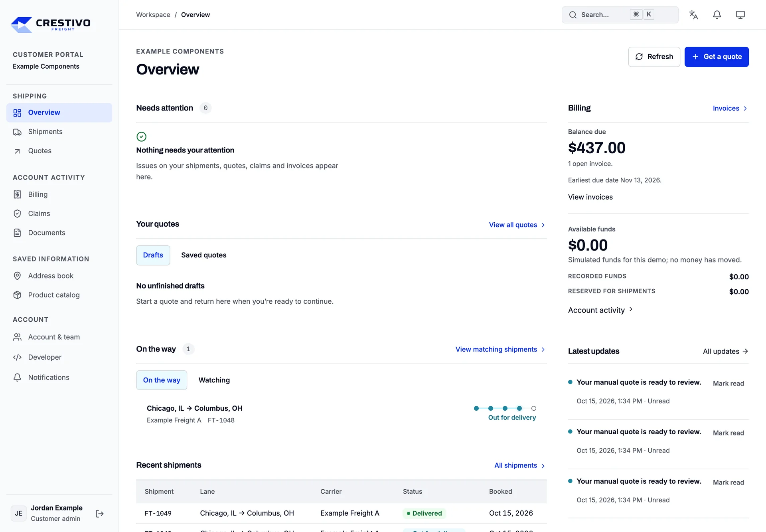Click the Shipments truck icon in sidebar

click(17, 132)
